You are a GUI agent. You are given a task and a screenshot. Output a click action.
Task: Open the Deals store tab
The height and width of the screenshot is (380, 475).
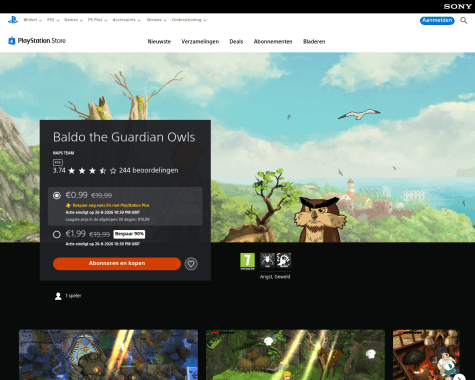236,42
